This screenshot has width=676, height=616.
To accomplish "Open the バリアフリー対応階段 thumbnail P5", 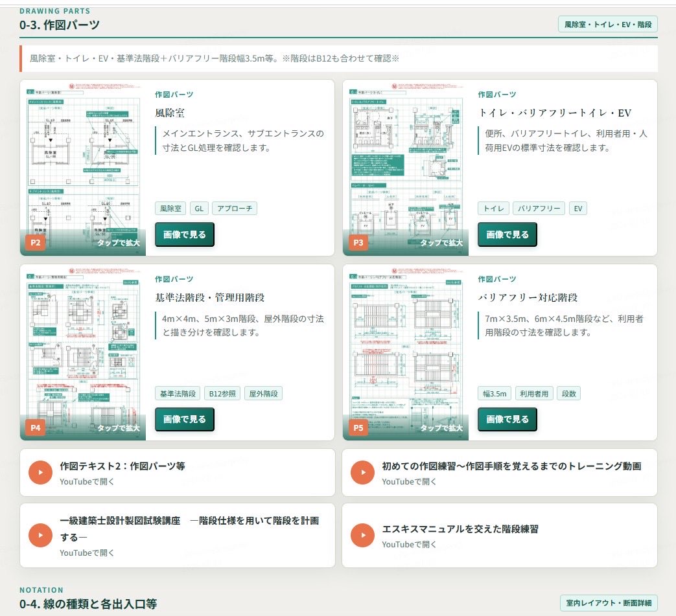I will click(x=406, y=352).
